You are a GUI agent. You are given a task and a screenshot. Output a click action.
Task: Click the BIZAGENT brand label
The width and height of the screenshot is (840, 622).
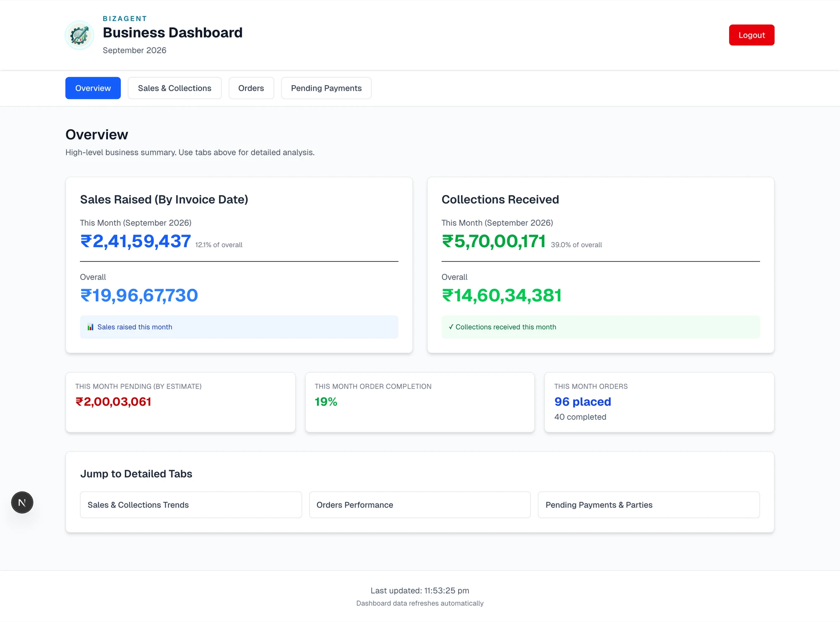(125, 18)
